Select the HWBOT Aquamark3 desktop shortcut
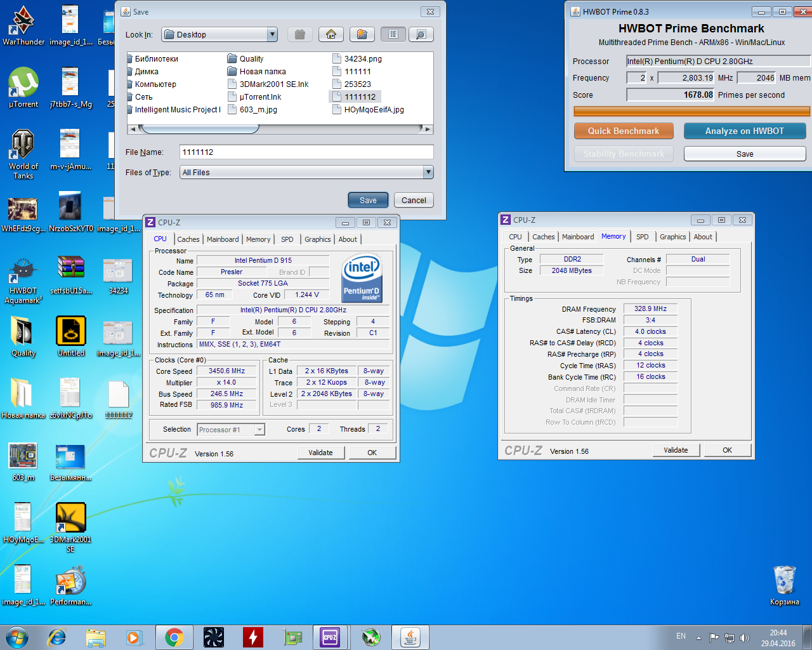Viewport: 812px width, 650px height. (x=23, y=279)
